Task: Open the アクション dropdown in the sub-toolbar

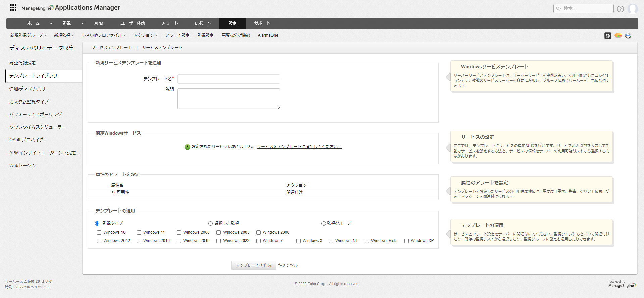Action: coord(145,35)
